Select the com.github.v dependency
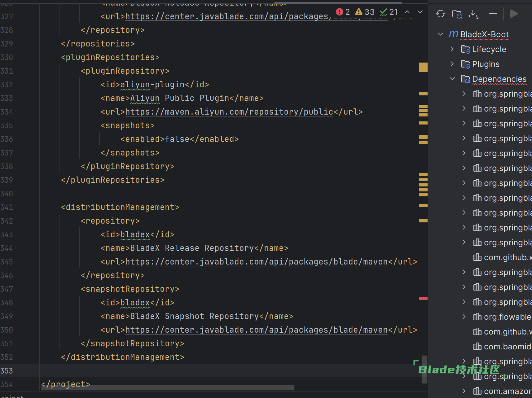This screenshot has width=532, height=398. pos(508,332)
